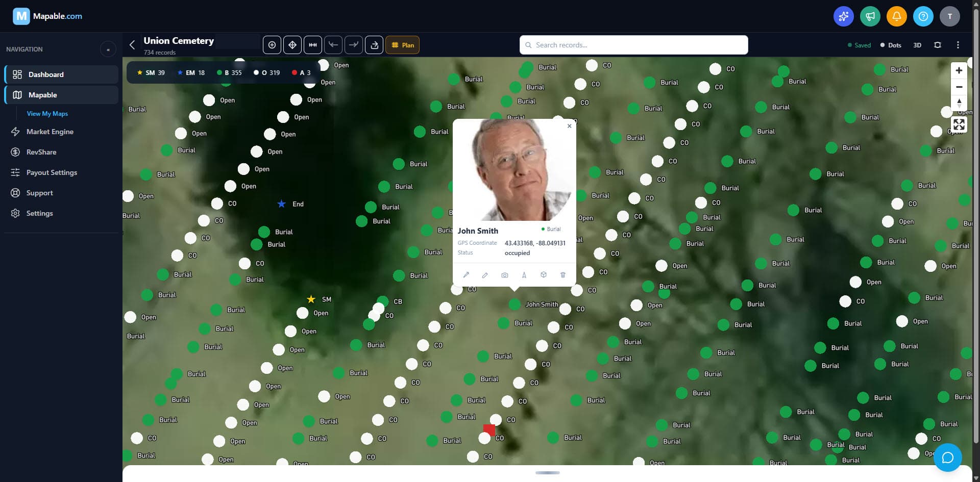Select the add record crosshair tool
Screen dimensions: 980x482
(x=272, y=45)
